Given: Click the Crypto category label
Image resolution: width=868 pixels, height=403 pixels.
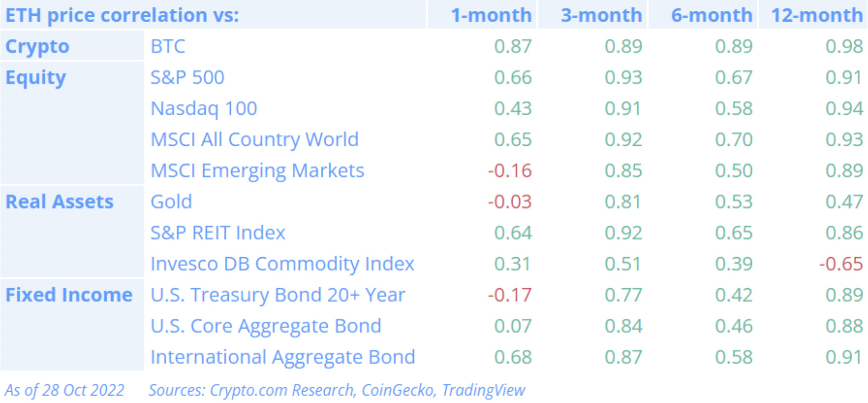Looking at the screenshot, I should coord(37,46).
